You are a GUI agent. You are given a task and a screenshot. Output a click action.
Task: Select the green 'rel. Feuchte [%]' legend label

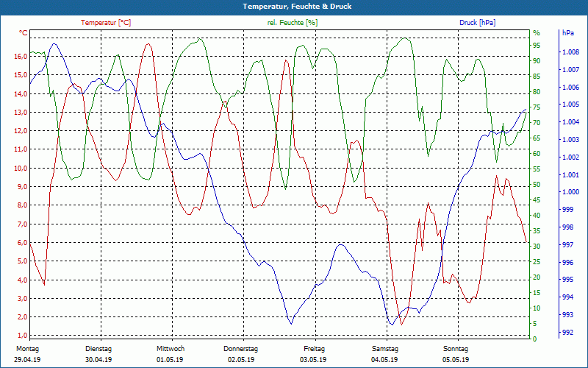pos(293,23)
